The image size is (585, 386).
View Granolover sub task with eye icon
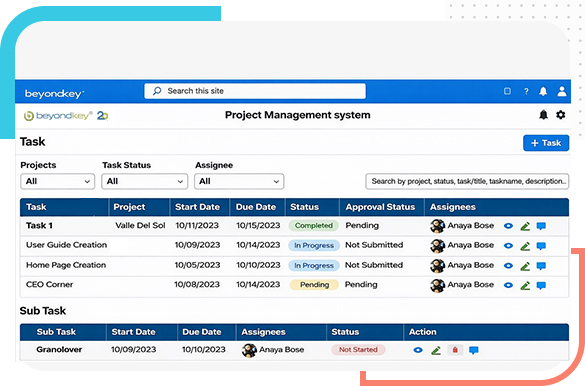point(418,350)
